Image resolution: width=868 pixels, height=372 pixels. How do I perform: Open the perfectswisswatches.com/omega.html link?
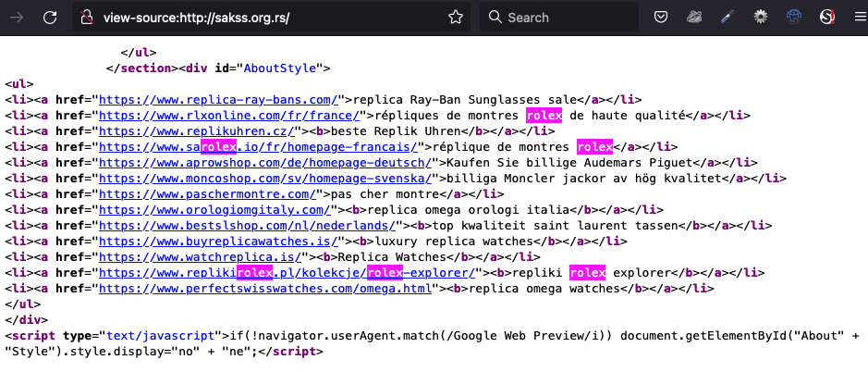tap(265, 289)
